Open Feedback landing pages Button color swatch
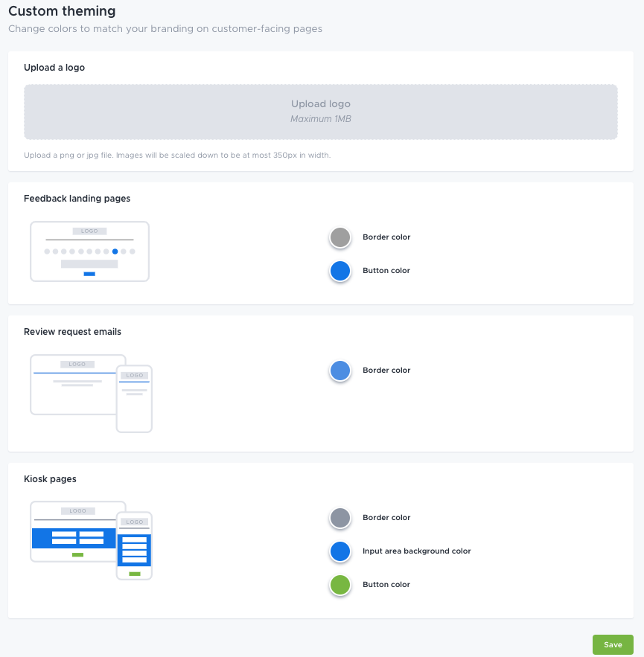Image resolution: width=644 pixels, height=657 pixels. (340, 271)
